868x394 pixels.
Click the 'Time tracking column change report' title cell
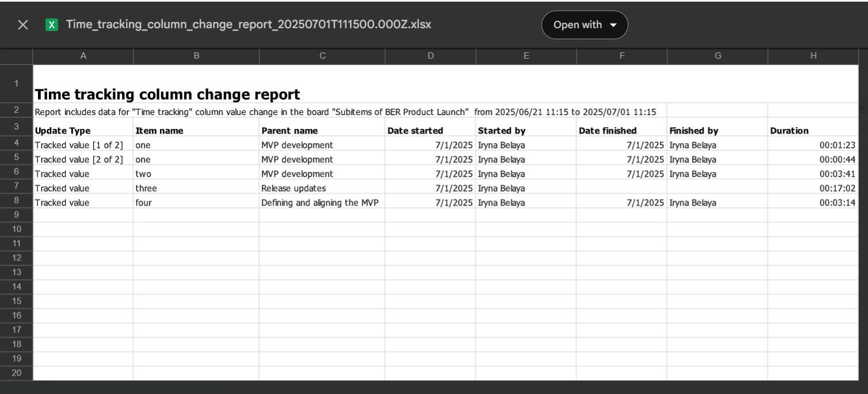point(167,94)
